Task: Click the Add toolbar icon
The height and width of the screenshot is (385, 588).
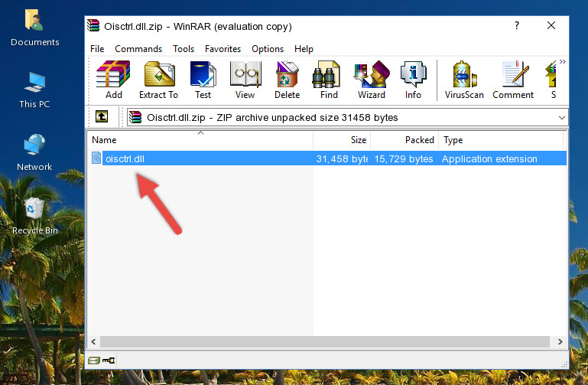Action: click(x=113, y=80)
